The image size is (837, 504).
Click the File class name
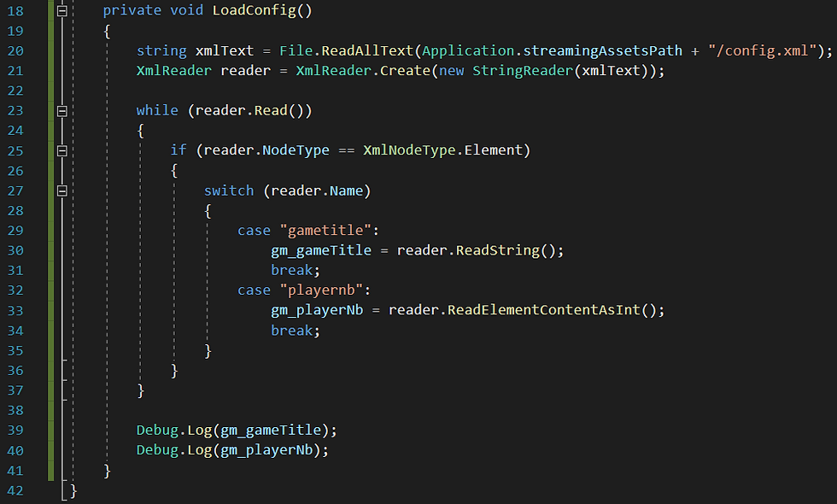296,50
